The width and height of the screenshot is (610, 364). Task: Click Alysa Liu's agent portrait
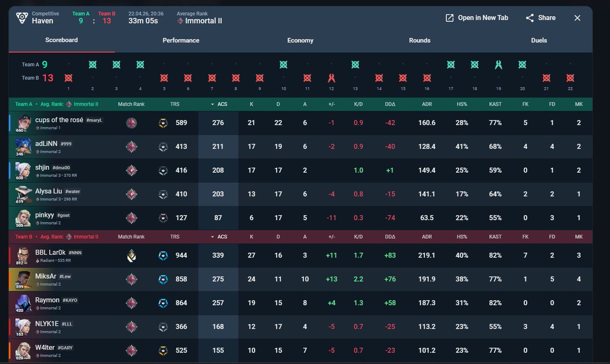point(23,194)
